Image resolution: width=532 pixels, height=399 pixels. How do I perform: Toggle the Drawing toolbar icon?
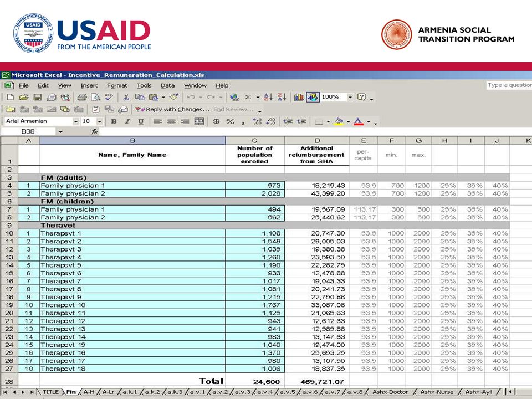(313, 98)
